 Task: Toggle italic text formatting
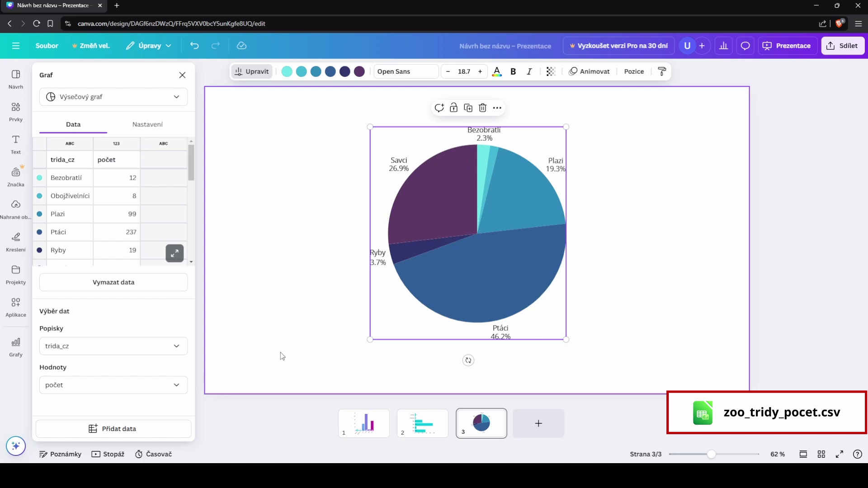coord(529,71)
